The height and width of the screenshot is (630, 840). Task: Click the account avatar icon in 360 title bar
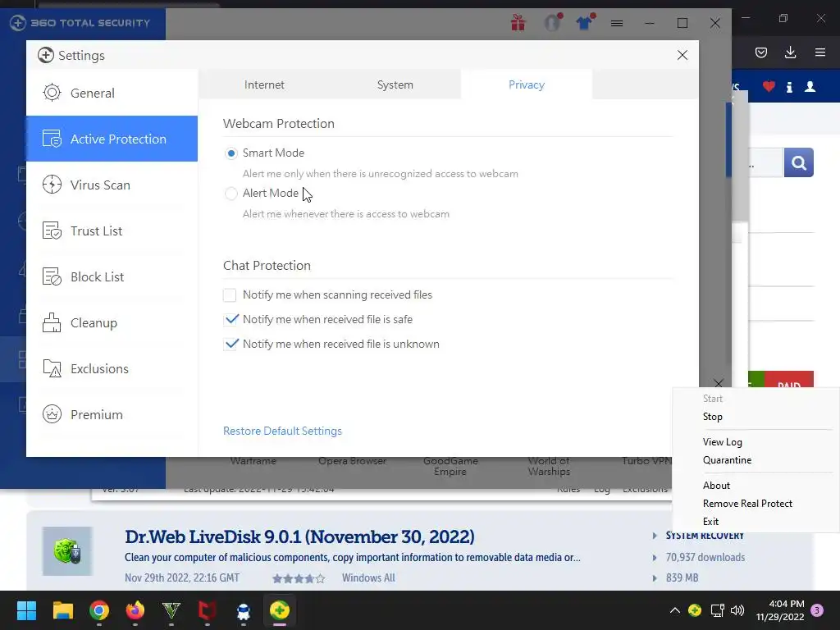552,22
